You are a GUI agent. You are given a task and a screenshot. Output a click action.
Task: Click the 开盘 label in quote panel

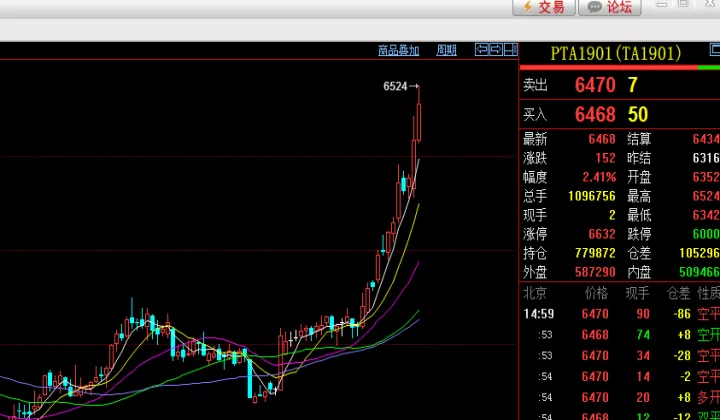pos(639,177)
